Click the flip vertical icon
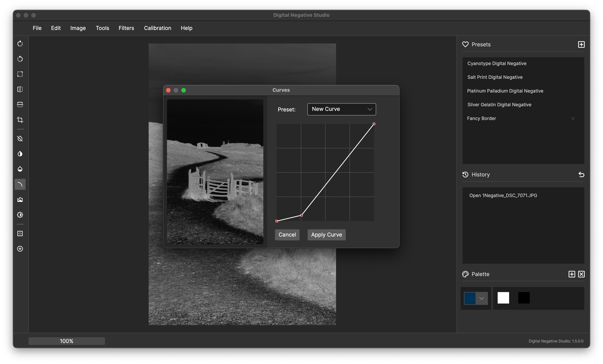Viewport: 603px width, 364px height. (20, 105)
